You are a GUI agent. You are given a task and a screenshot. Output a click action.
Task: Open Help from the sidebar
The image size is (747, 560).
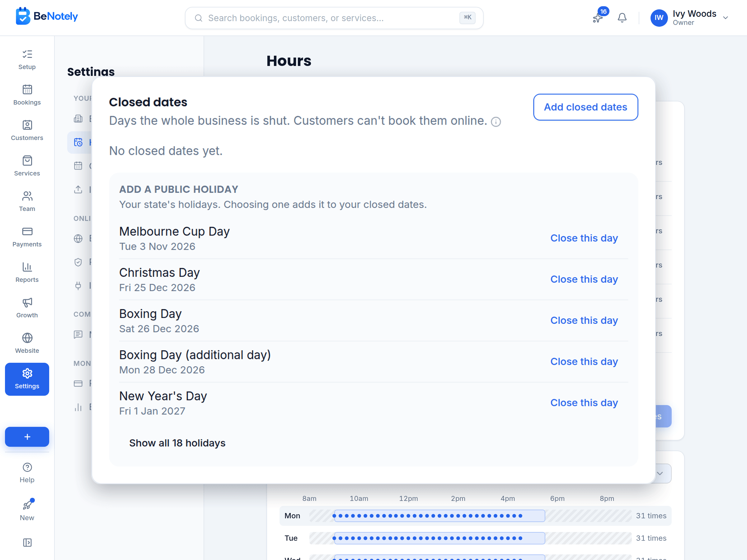27,472
